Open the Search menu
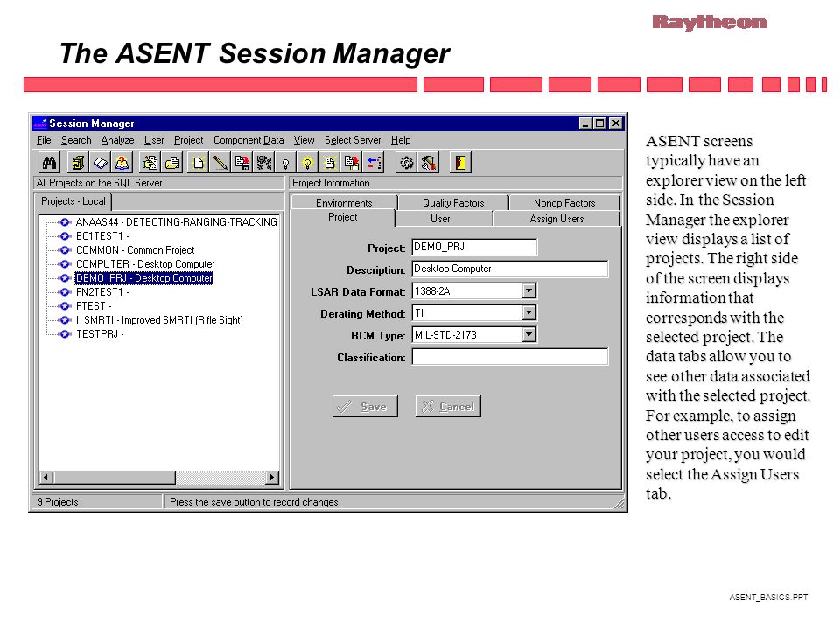This screenshot has width=840, height=630. click(76, 140)
